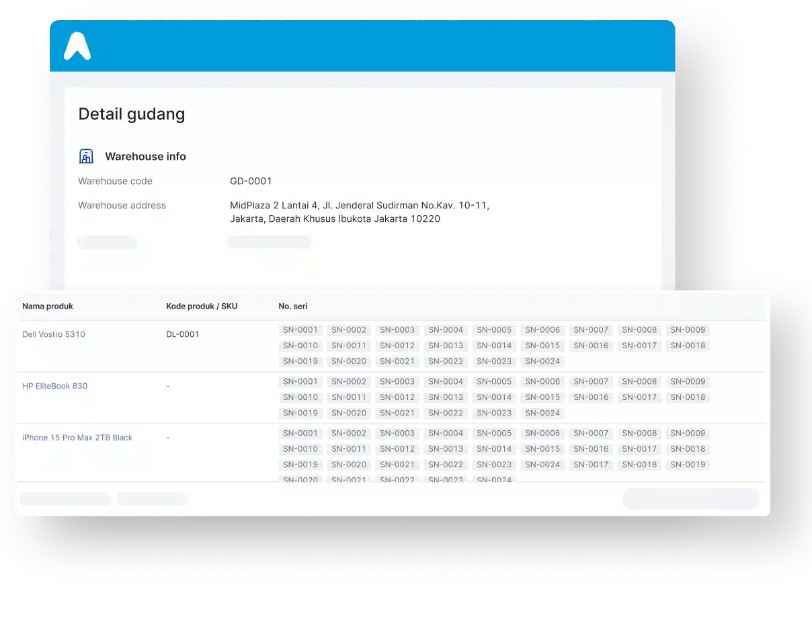Click the "No. seri" column header
Image resolution: width=812 pixels, height=644 pixels.
pos(293,307)
